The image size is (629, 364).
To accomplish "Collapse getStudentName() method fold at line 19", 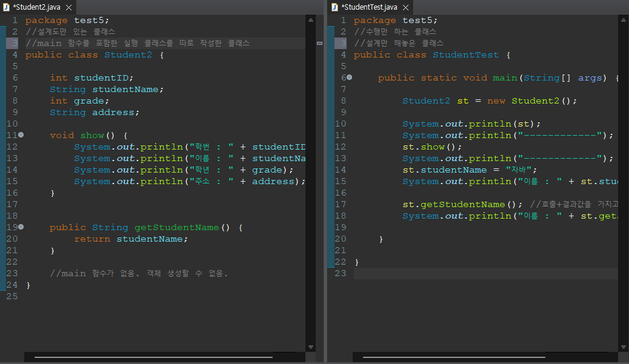I will (x=21, y=227).
